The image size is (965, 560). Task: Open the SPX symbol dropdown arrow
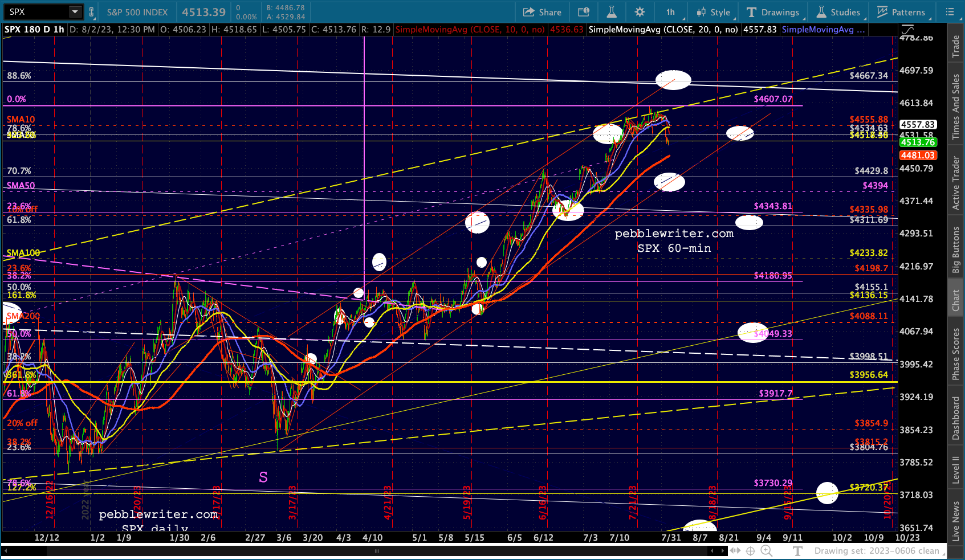(75, 12)
